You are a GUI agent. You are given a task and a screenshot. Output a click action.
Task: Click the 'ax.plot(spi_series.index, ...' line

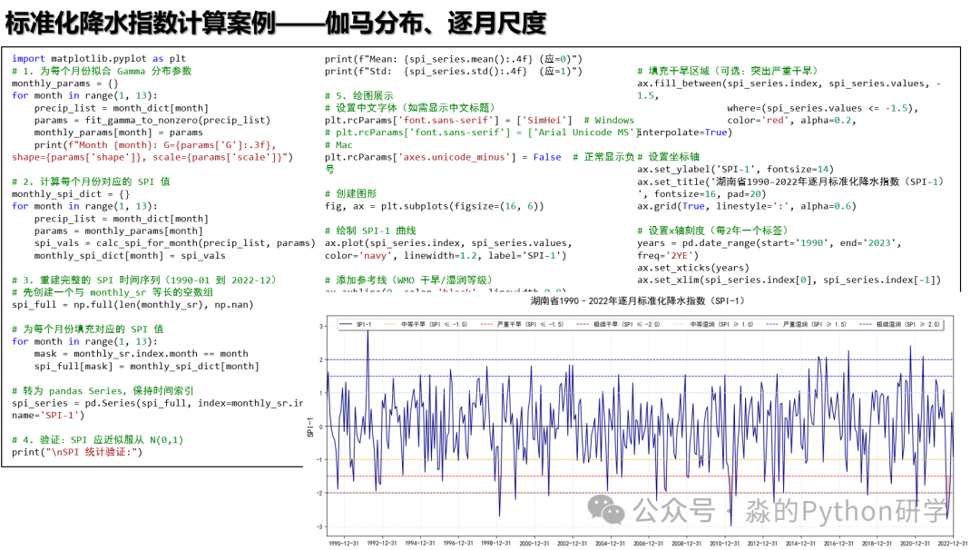click(x=448, y=243)
